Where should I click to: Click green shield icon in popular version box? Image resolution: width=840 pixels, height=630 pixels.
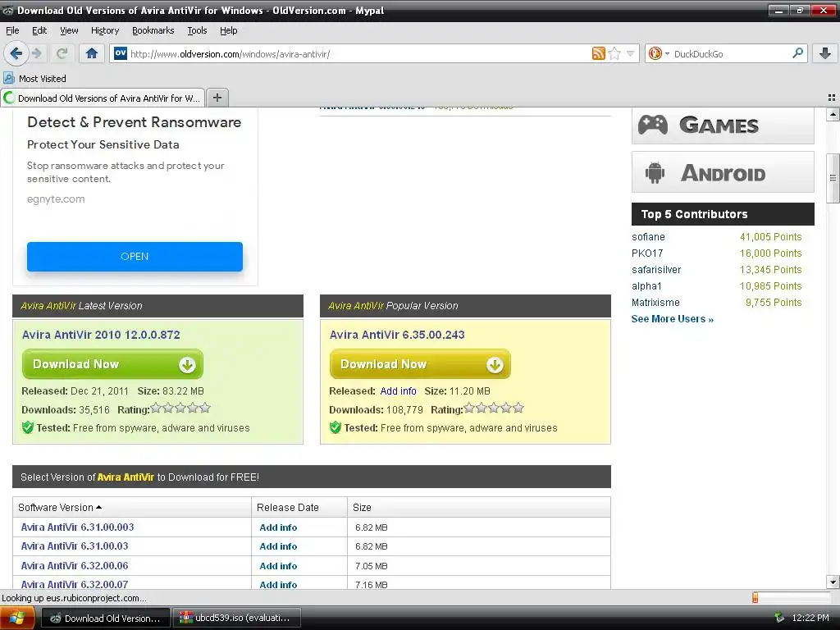point(336,427)
